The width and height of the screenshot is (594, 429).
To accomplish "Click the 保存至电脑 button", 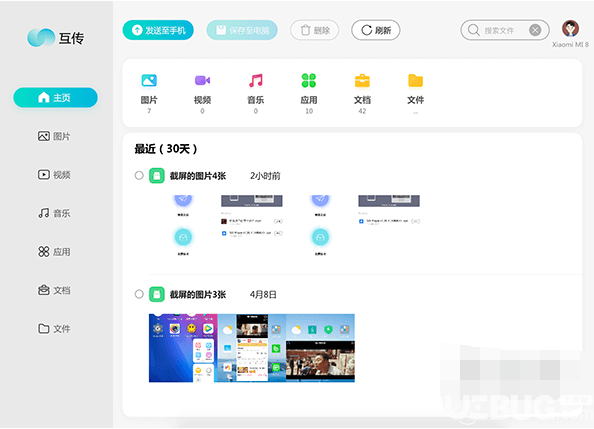I will click(x=242, y=30).
